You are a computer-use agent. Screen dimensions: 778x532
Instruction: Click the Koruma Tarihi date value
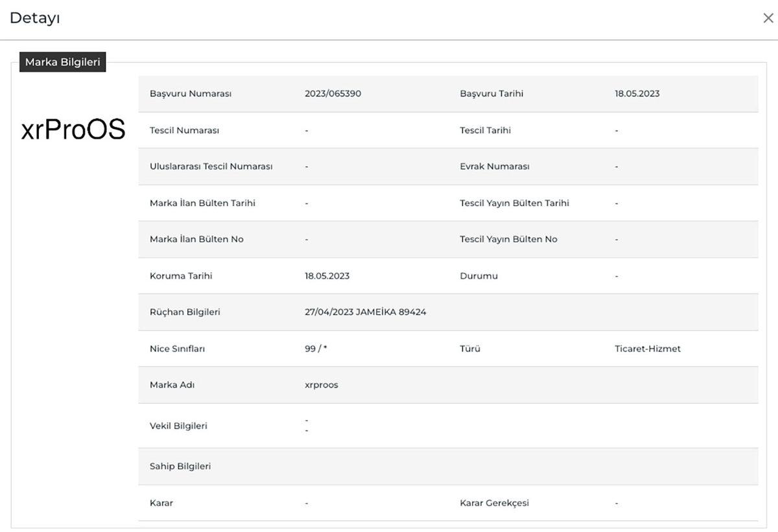(x=327, y=276)
